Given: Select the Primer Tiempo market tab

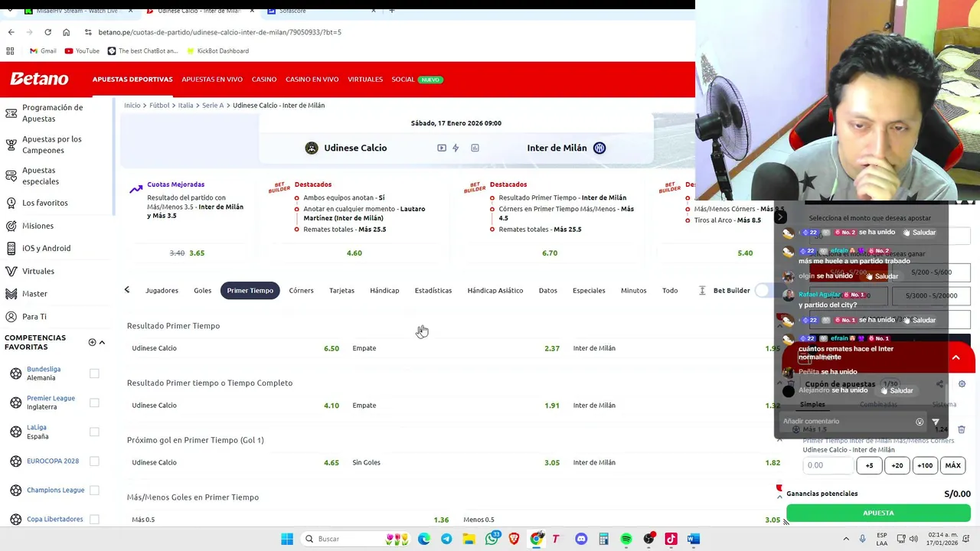Looking at the screenshot, I should (250, 290).
